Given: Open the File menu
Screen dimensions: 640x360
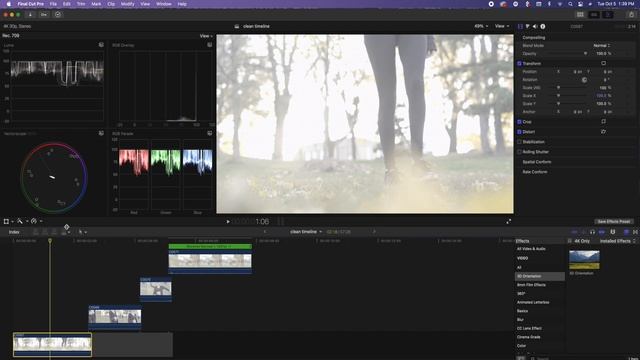Looking at the screenshot, I should 53,4.
